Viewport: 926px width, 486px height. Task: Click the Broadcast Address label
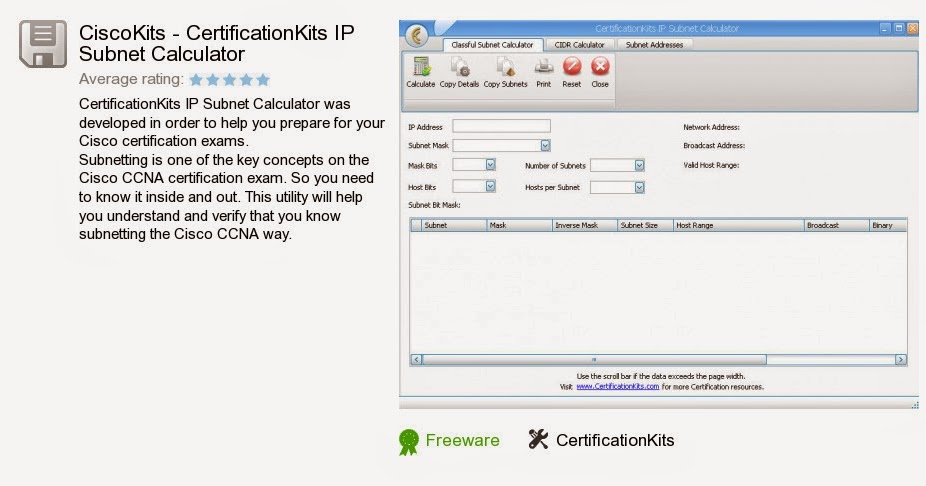tap(714, 145)
